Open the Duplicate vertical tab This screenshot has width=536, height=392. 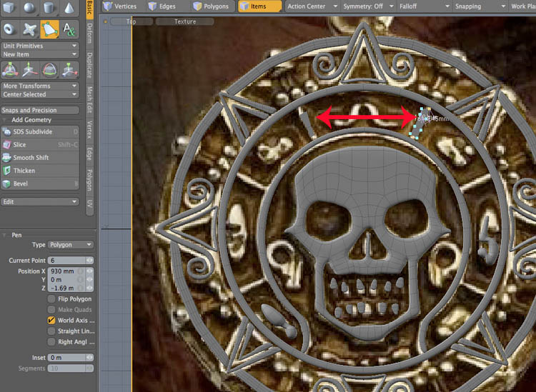(x=89, y=65)
